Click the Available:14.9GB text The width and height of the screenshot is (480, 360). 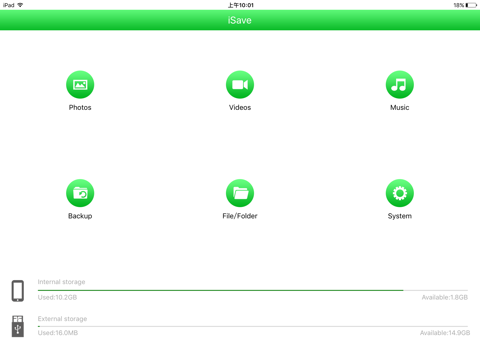pyautogui.click(x=445, y=333)
